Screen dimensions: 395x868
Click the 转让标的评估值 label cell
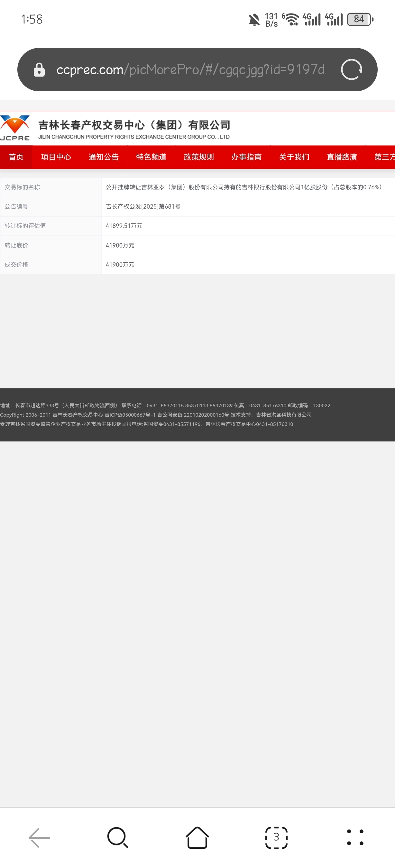51,226
